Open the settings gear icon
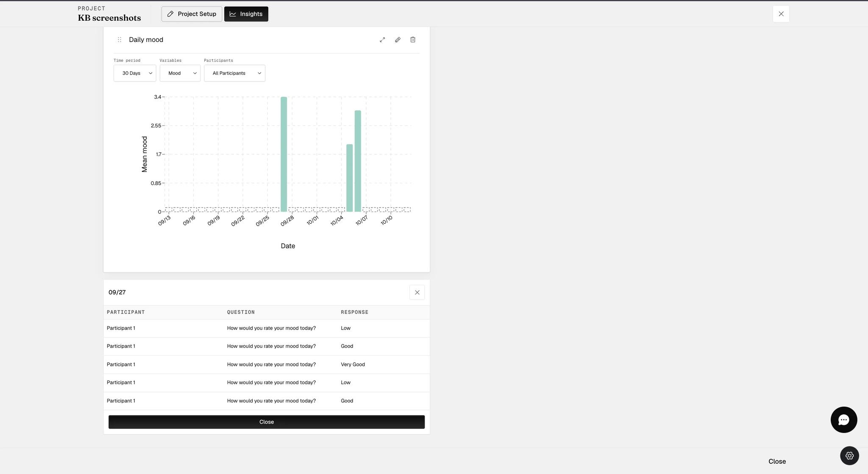Screen dimensions: 868x474 tap(849, 456)
